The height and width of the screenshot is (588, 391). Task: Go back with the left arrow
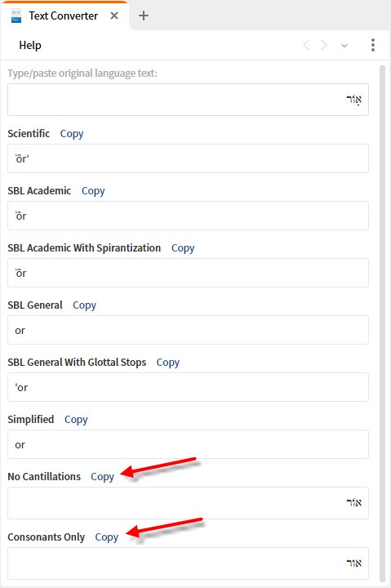[306, 46]
